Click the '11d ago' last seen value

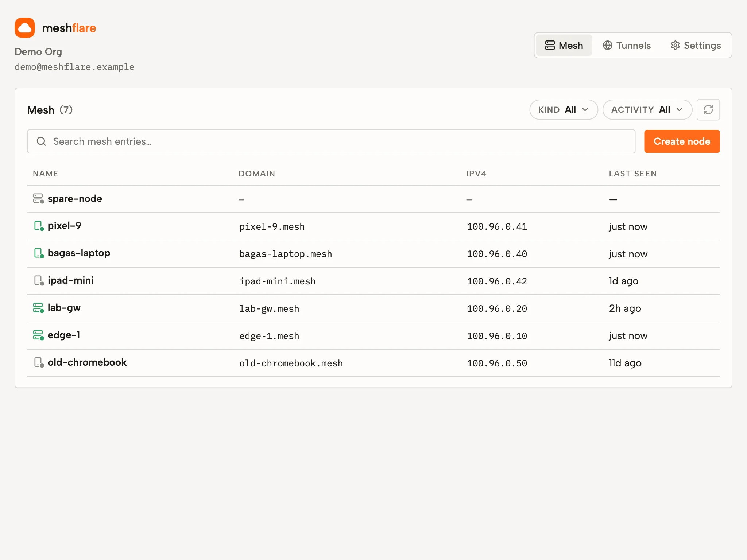click(625, 363)
